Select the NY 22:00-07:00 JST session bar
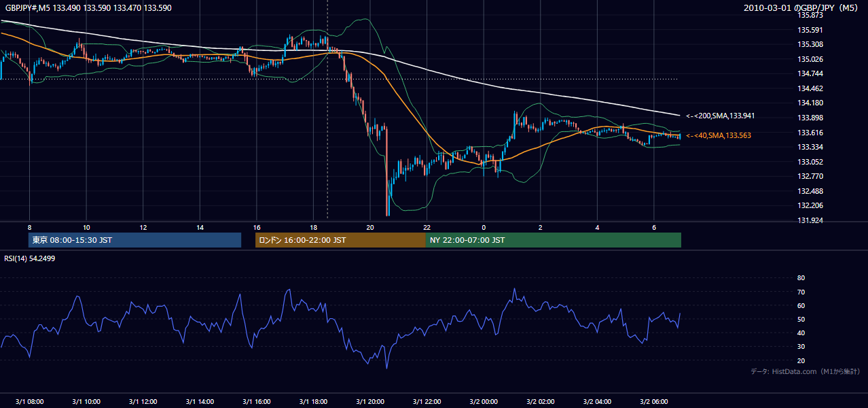868x408 pixels. pos(554,240)
